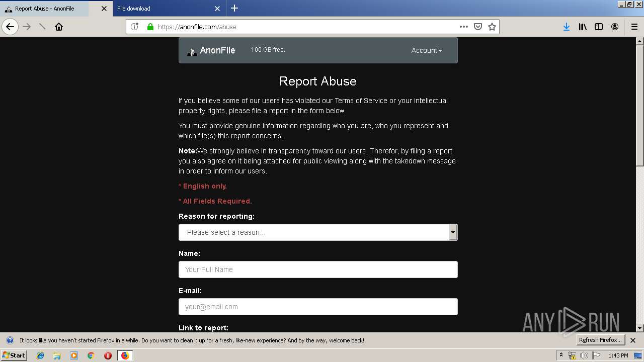Launch Chrome from the taskbar
644x362 pixels.
click(x=91, y=355)
